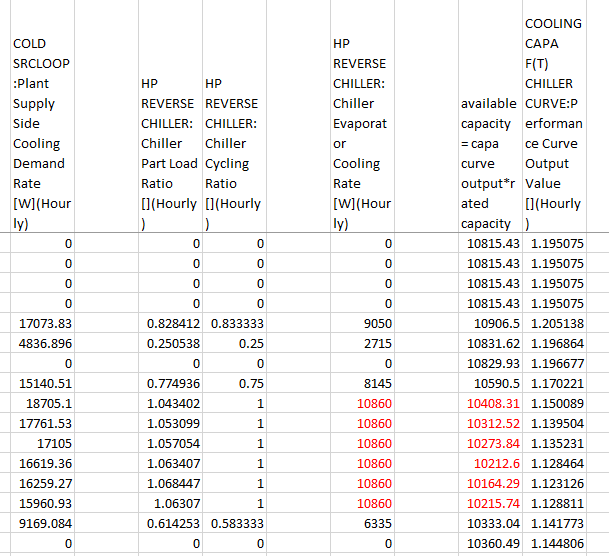Click the cell with value 17073.83
The image size is (609, 556).
(x=42, y=323)
